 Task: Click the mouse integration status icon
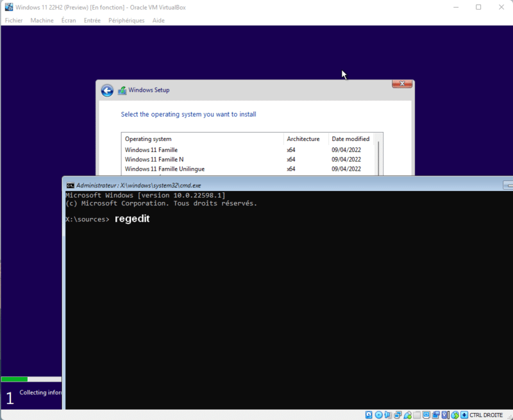(x=455, y=415)
